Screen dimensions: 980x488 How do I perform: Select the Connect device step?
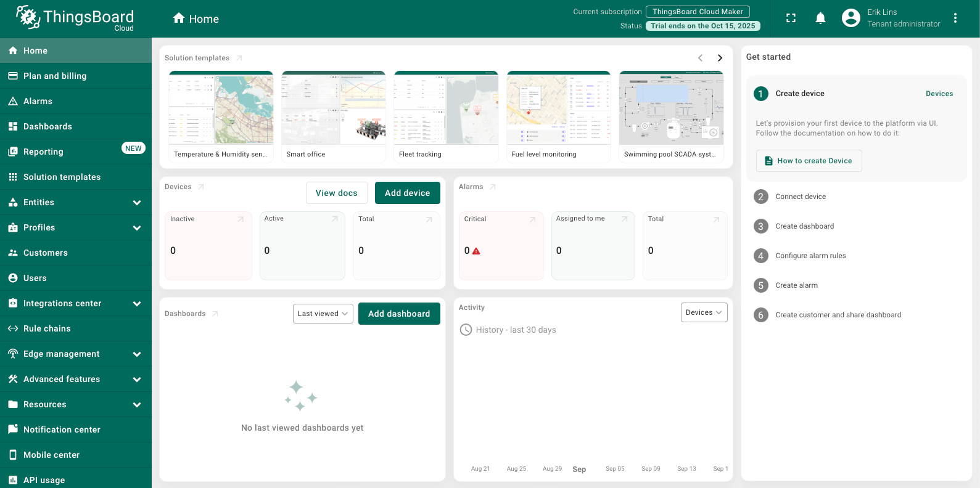pyautogui.click(x=801, y=197)
